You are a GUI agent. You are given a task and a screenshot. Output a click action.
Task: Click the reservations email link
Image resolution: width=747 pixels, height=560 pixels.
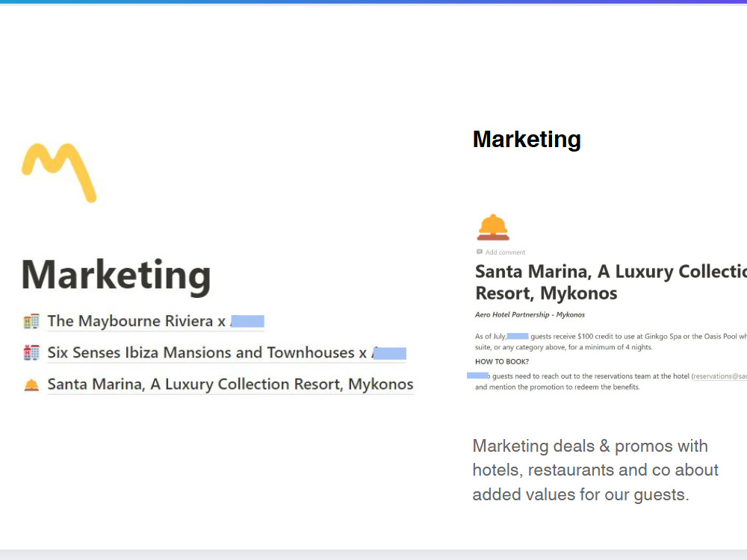tap(719, 376)
